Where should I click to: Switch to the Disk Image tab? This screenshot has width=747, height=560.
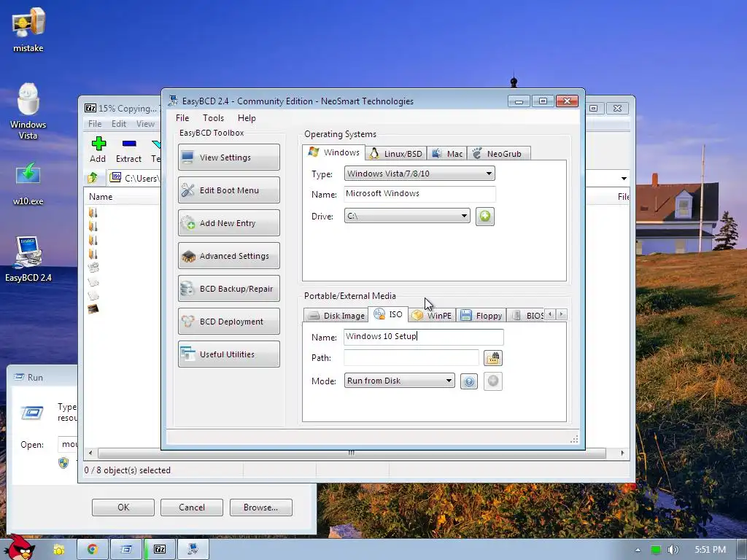(x=336, y=315)
